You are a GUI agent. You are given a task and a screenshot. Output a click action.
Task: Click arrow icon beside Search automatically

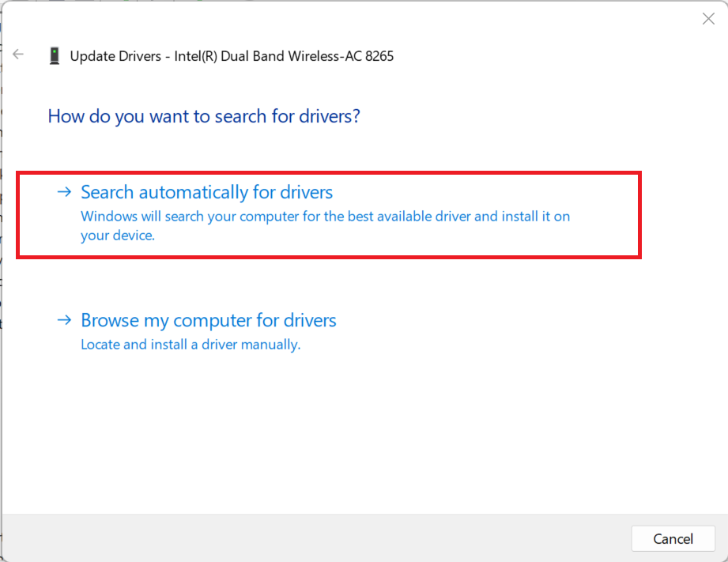click(65, 192)
